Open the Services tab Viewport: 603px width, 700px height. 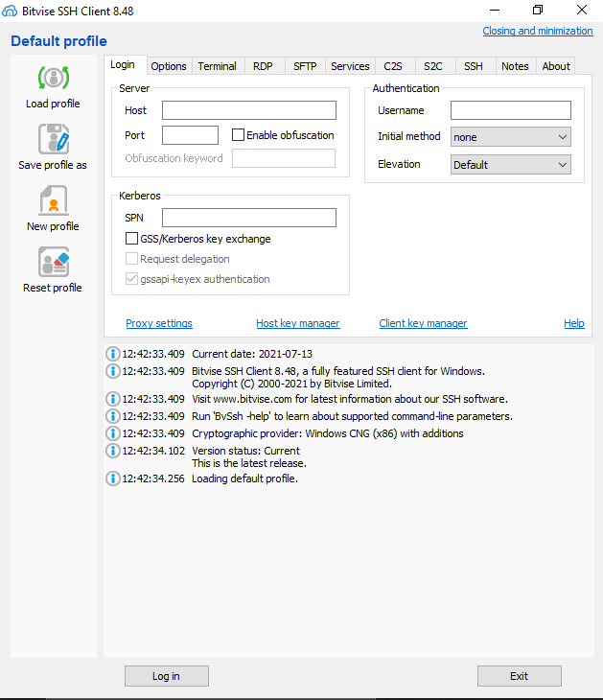350,66
